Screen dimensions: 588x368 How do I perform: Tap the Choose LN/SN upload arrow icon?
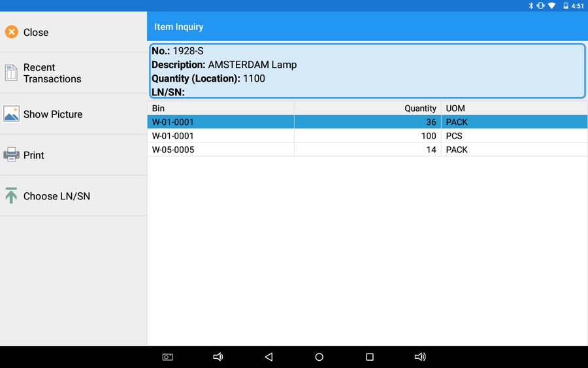pos(11,195)
